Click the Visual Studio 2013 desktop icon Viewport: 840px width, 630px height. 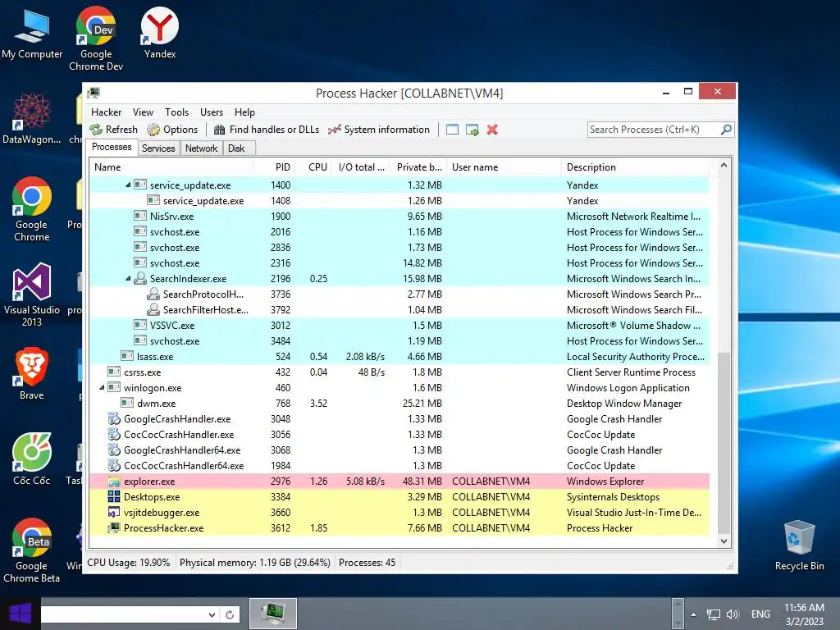[32, 294]
